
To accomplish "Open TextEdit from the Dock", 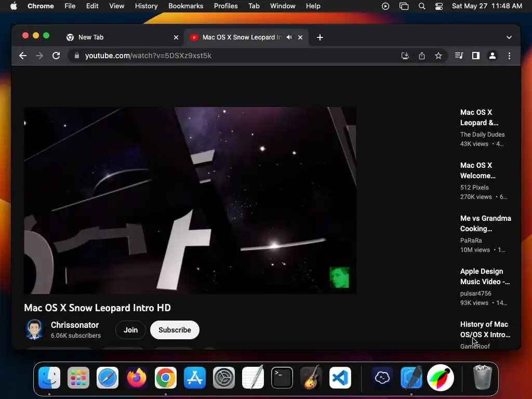I will (x=253, y=377).
